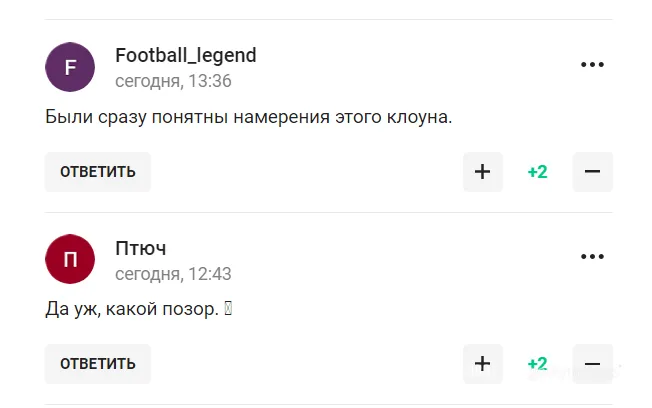The height and width of the screenshot is (408, 652).
Task: Downvote Птюч's comment with minus button
Action: click(592, 364)
